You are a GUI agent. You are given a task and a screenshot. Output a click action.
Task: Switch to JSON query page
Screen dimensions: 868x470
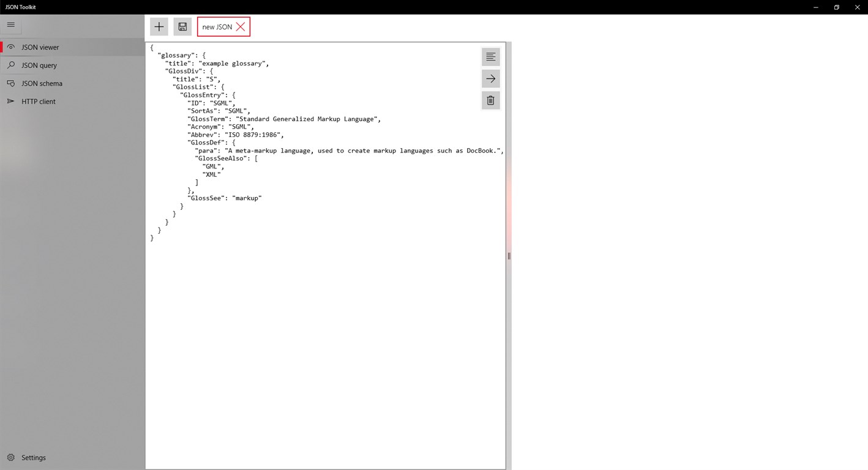tap(72, 65)
